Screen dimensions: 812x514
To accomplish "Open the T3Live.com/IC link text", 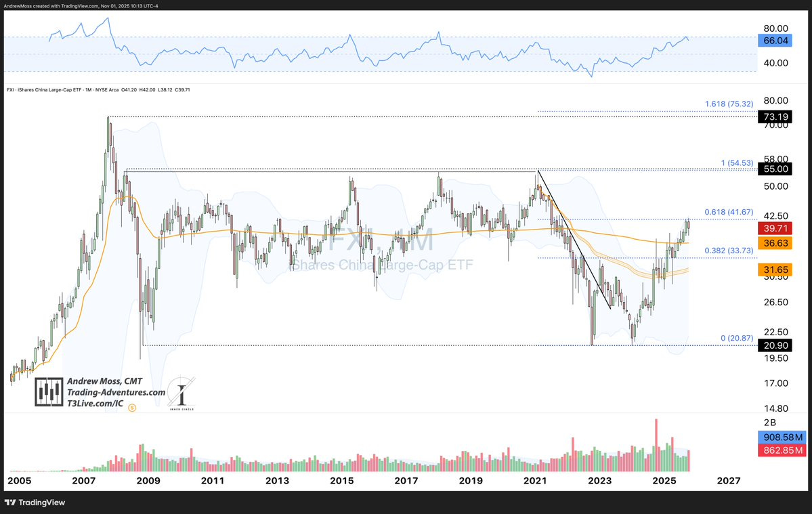I will coord(95,403).
